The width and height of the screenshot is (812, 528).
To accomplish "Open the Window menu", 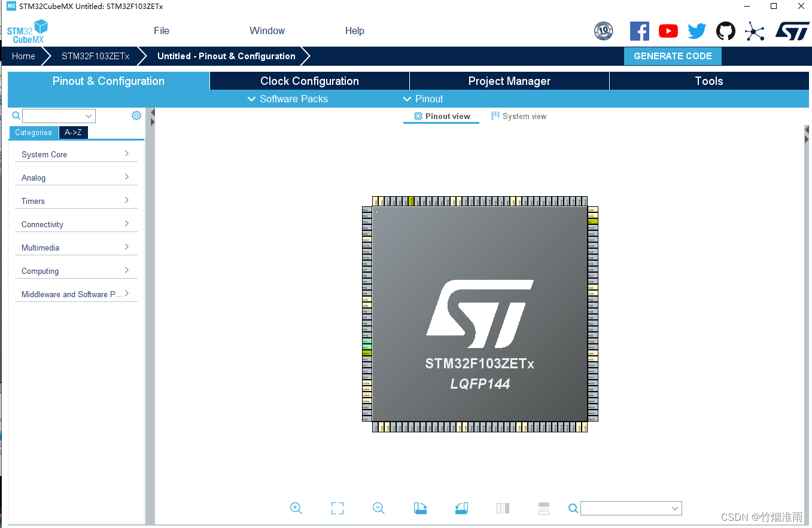I will pyautogui.click(x=267, y=30).
